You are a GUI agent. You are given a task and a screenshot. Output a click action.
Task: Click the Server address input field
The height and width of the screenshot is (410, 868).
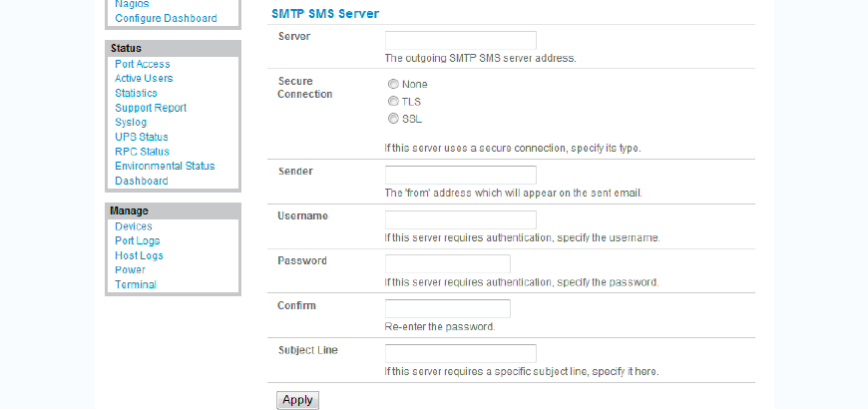[460, 40]
